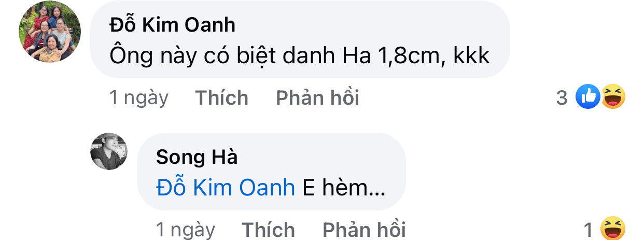Click the E hèm... reply text
This screenshot has height=240, width=644.
(344, 188)
